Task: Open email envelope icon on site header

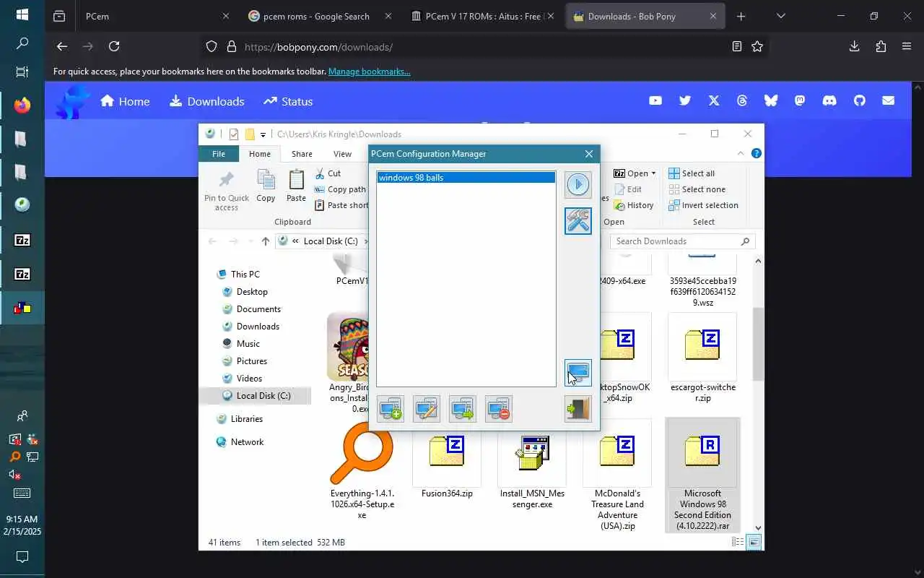Action: (x=889, y=101)
